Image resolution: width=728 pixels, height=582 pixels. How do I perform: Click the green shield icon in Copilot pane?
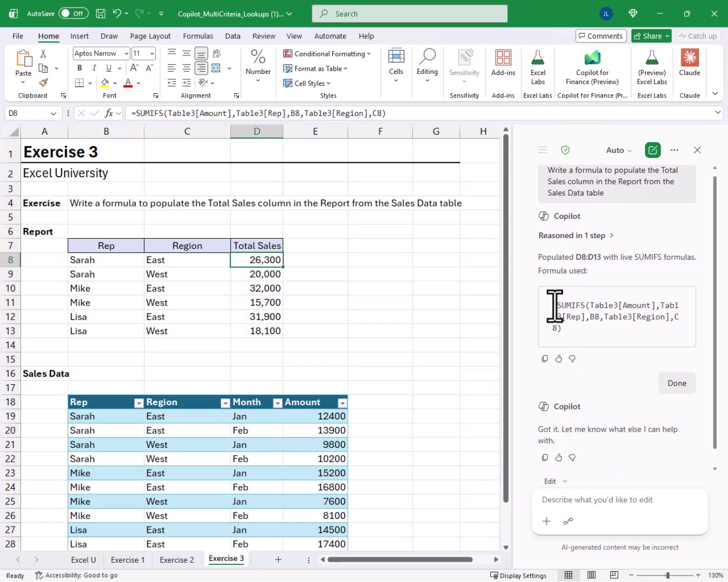click(565, 150)
